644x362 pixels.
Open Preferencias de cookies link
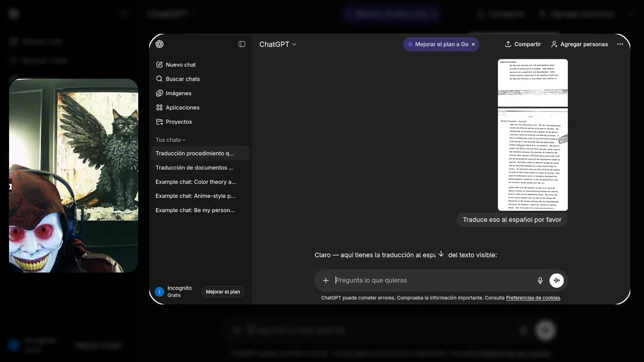point(533,298)
